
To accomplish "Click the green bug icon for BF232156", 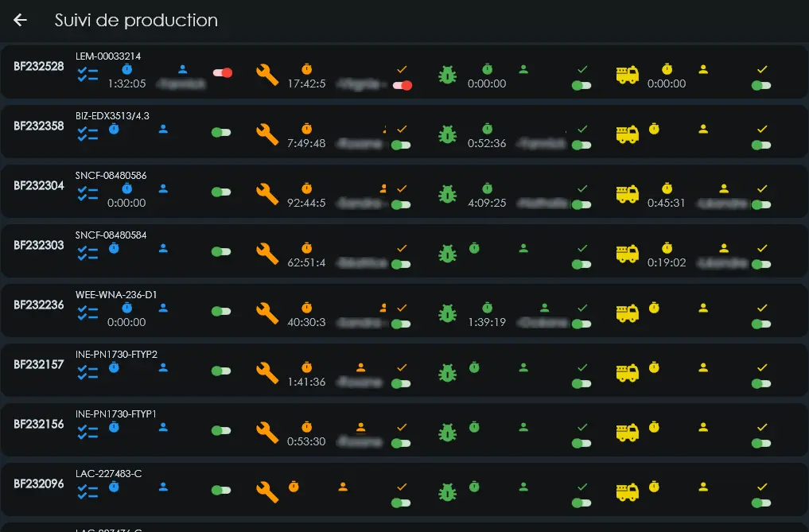I will point(447,433).
